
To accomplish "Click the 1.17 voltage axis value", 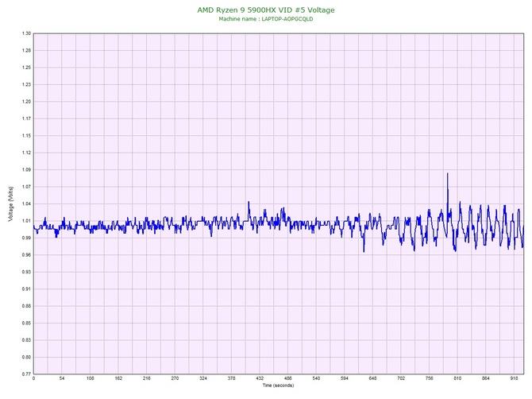I will pos(26,119).
